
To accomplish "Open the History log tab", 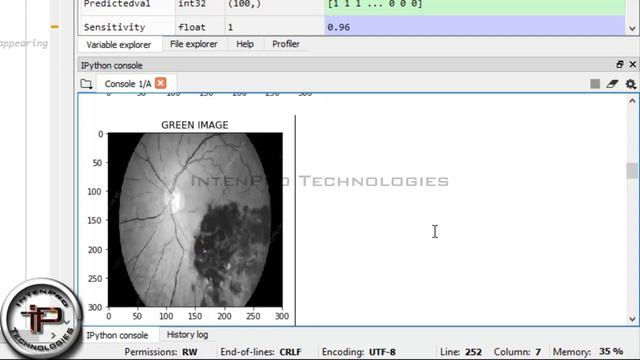I will pos(187,335).
